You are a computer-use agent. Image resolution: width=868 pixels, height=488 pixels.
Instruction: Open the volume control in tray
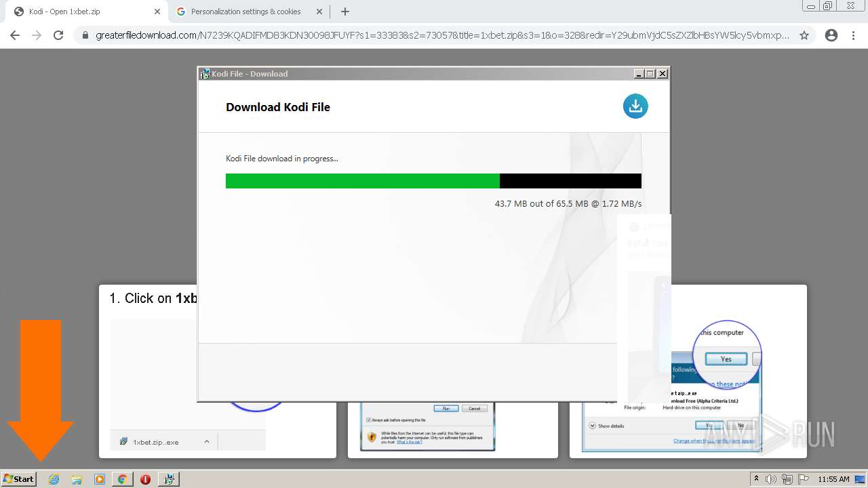pos(771,479)
